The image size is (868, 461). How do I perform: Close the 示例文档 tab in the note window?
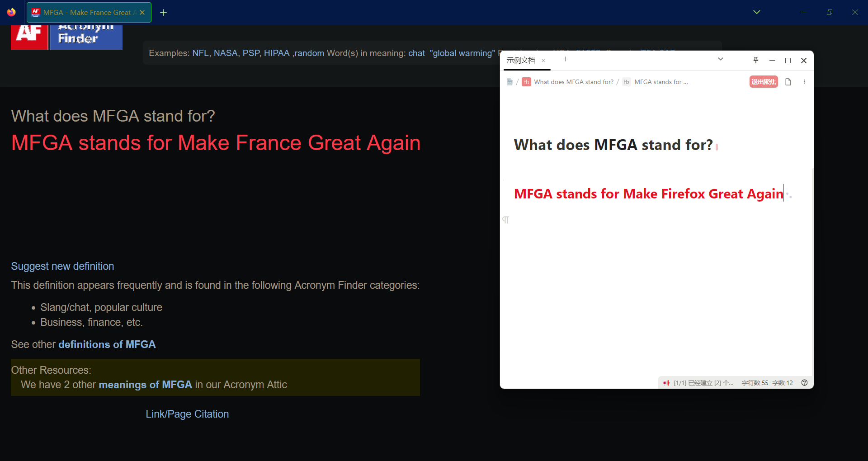point(543,61)
